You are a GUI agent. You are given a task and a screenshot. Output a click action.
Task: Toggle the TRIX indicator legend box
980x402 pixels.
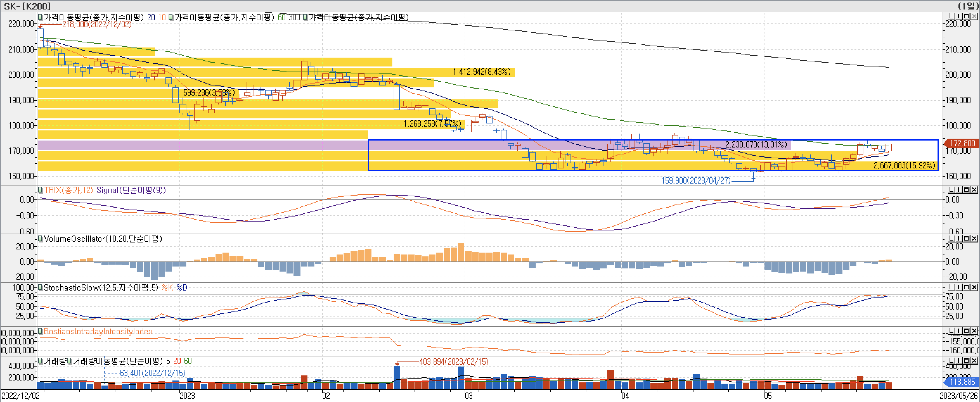pyautogui.click(x=40, y=190)
